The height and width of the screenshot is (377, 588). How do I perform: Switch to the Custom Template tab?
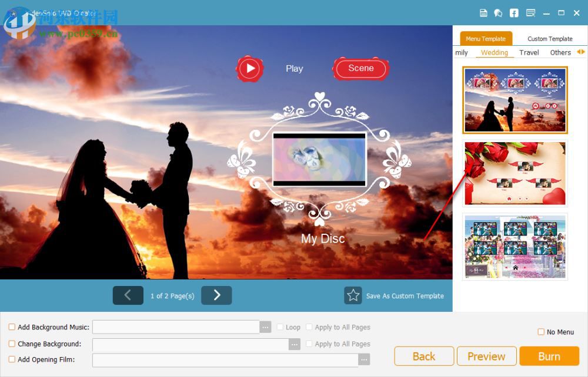549,38
